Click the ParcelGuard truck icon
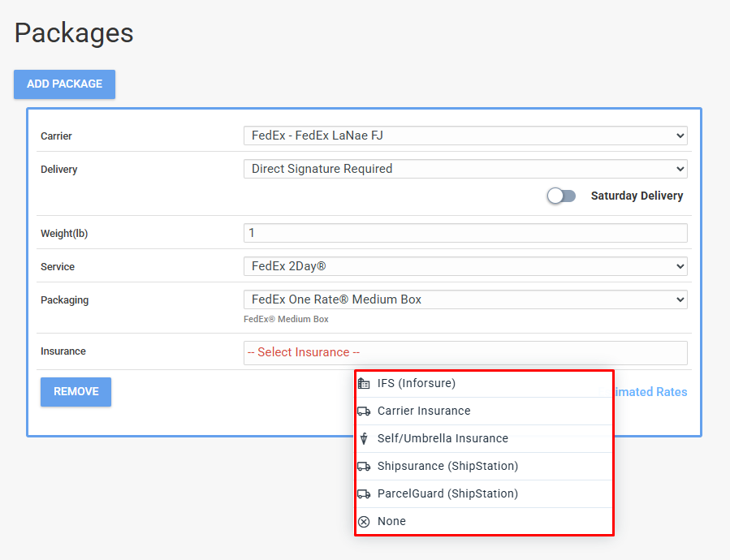Viewport: 730px width, 560px height. (x=364, y=494)
